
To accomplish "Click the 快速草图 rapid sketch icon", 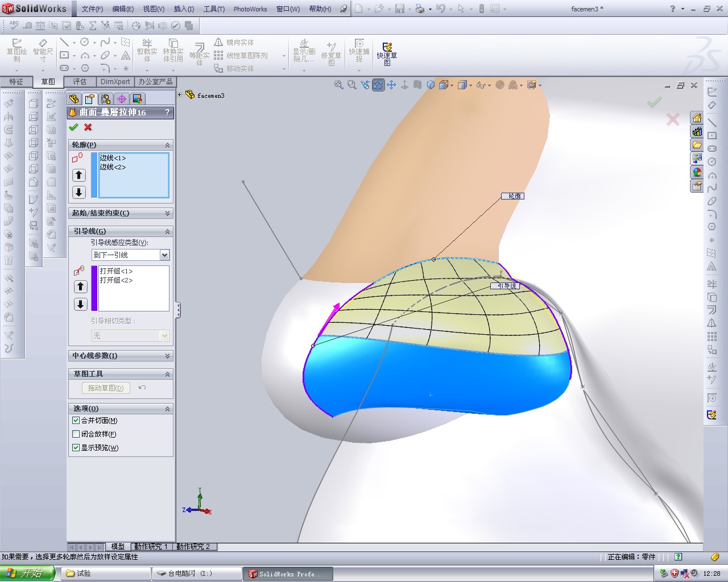I will (x=387, y=55).
